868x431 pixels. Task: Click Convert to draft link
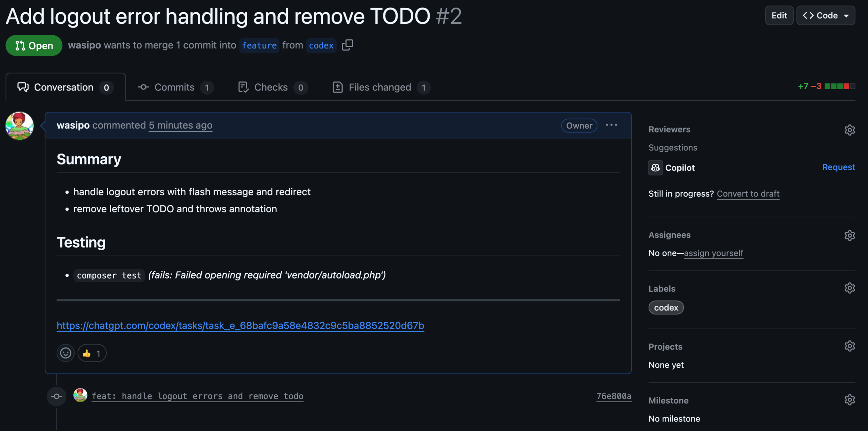coord(748,194)
